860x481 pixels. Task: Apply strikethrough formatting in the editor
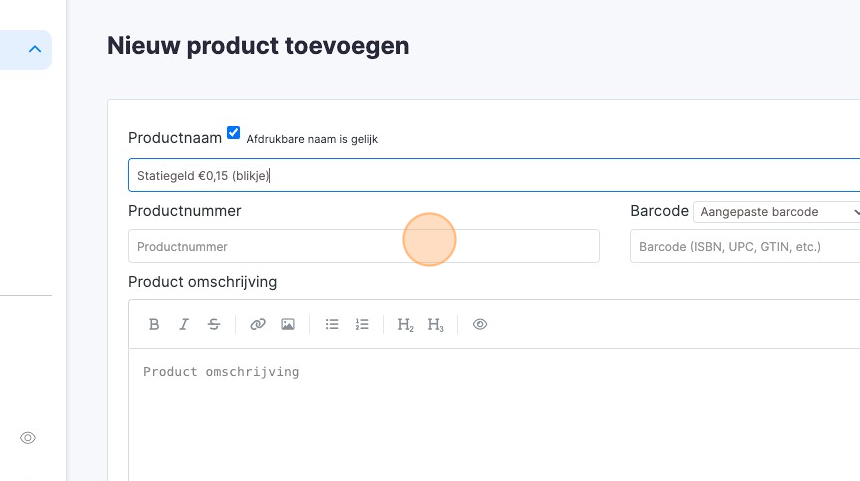pos(214,324)
